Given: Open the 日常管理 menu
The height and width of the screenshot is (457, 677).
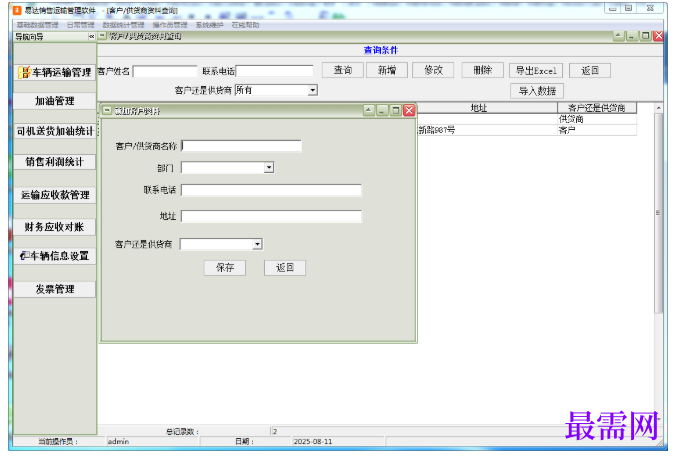Looking at the screenshot, I should click(80, 25).
